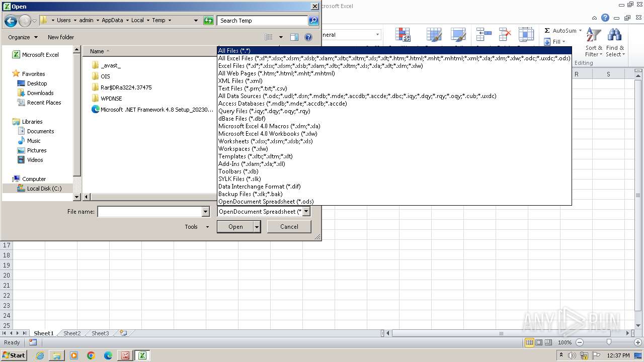Image resolution: width=644 pixels, height=362 pixels.
Task: Click the Fill down-arrow icon
Action: [x=547, y=42]
